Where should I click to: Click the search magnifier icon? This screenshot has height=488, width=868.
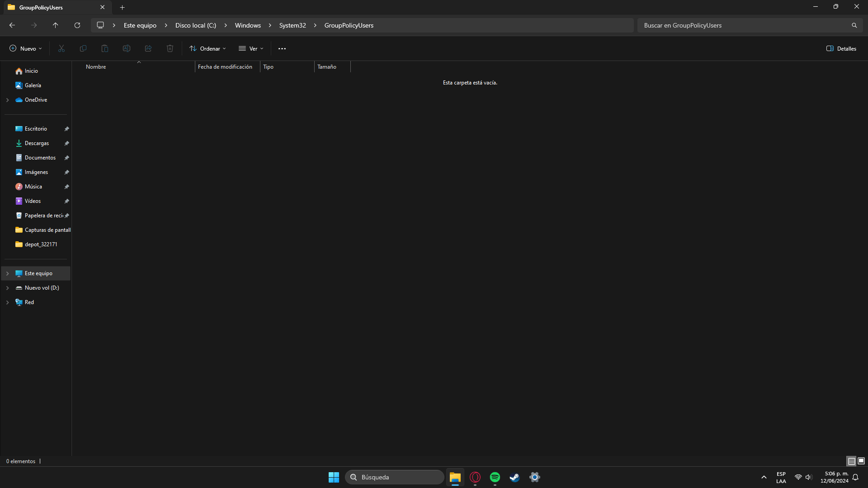click(x=854, y=25)
